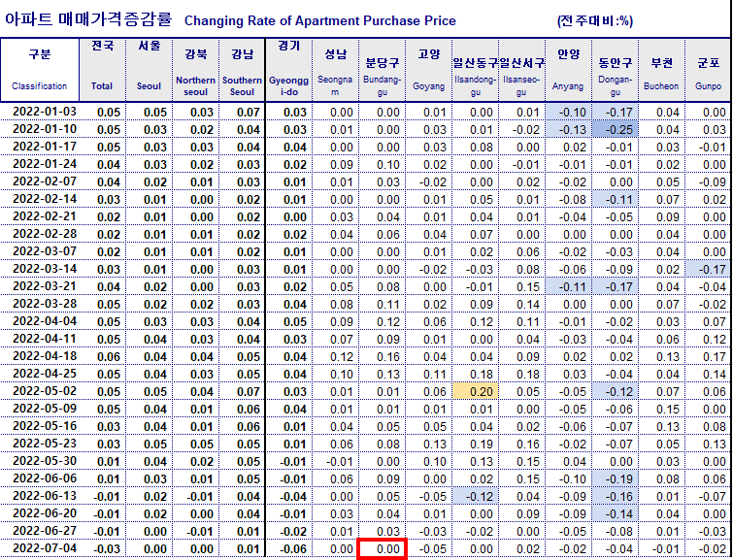This screenshot has height=560, width=733.
Task: Select the 2022-03-07 date cell
Action: click(45, 251)
